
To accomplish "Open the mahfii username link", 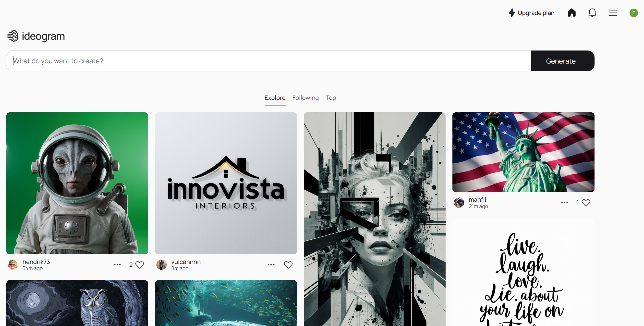I will [x=477, y=200].
